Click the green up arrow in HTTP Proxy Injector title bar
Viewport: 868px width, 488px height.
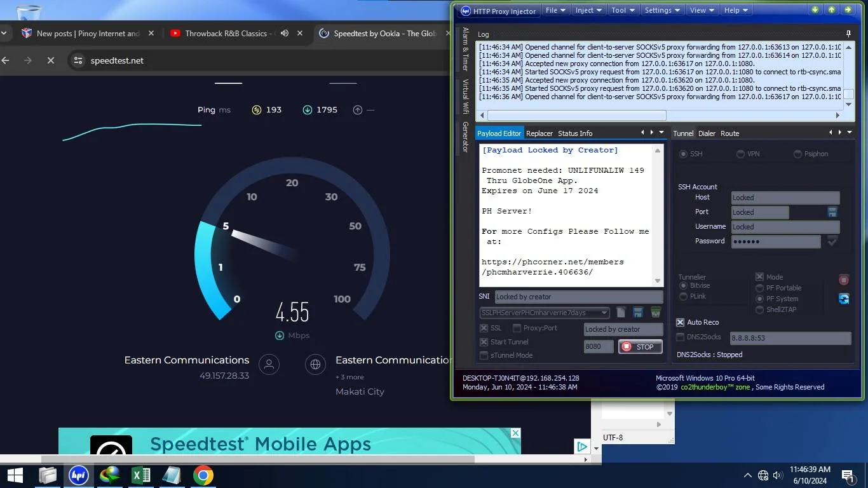(x=831, y=10)
